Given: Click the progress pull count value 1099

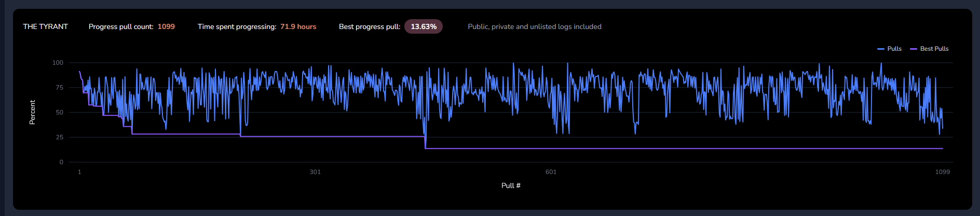Looking at the screenshot, I should click(166, 26).
